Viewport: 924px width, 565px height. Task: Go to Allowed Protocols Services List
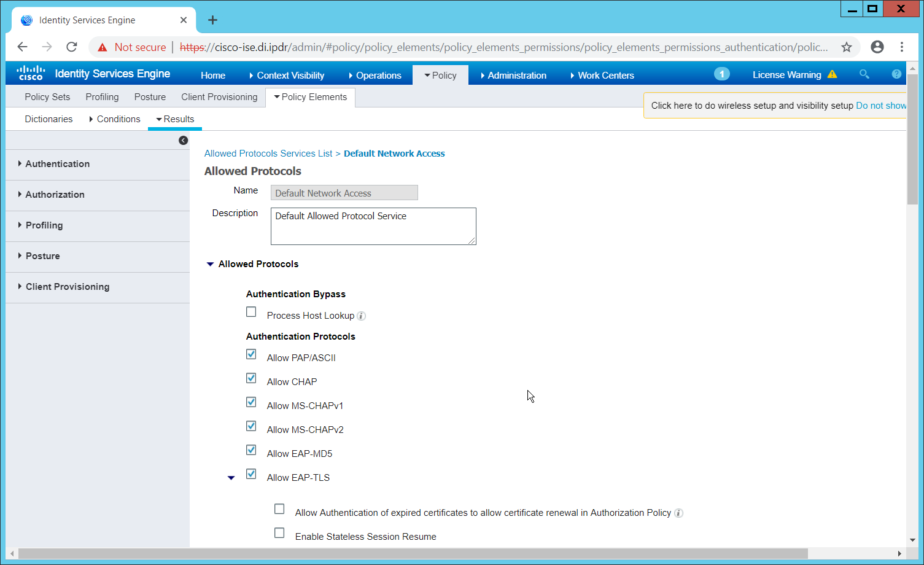pyautogui.click(x=268, y=154)
